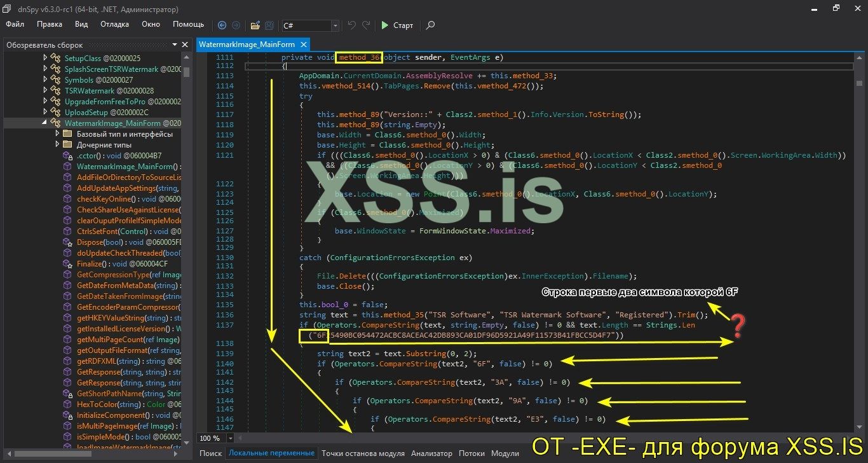Click the method icon for checkKeyOnline()
This screenshot has height=463, width=868.
coord(68,199)
